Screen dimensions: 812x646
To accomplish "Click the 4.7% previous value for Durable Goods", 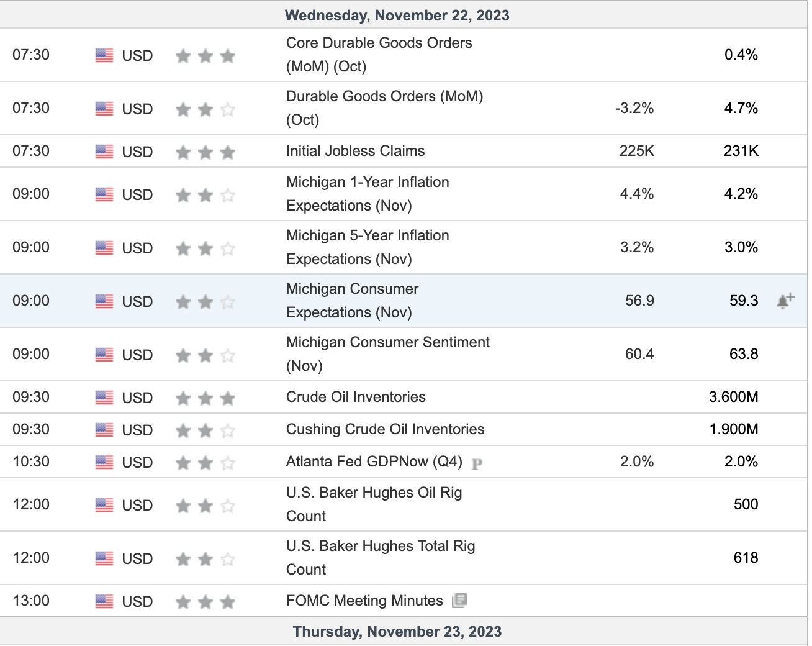I will pos(741,108).
